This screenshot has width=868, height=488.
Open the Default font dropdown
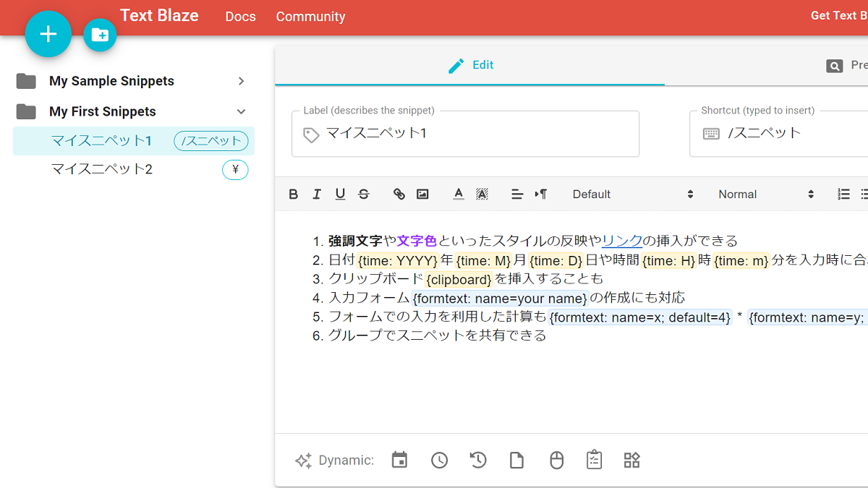point(631,194)
